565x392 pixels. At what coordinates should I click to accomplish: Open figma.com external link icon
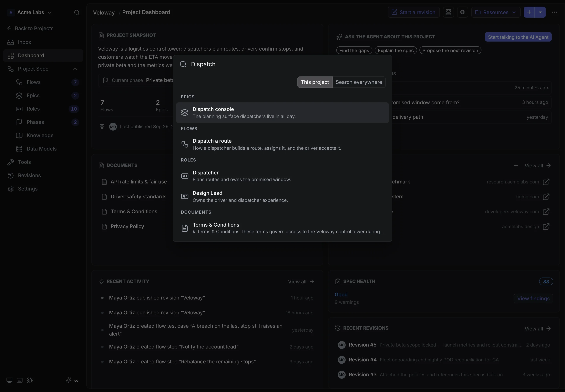546,197
